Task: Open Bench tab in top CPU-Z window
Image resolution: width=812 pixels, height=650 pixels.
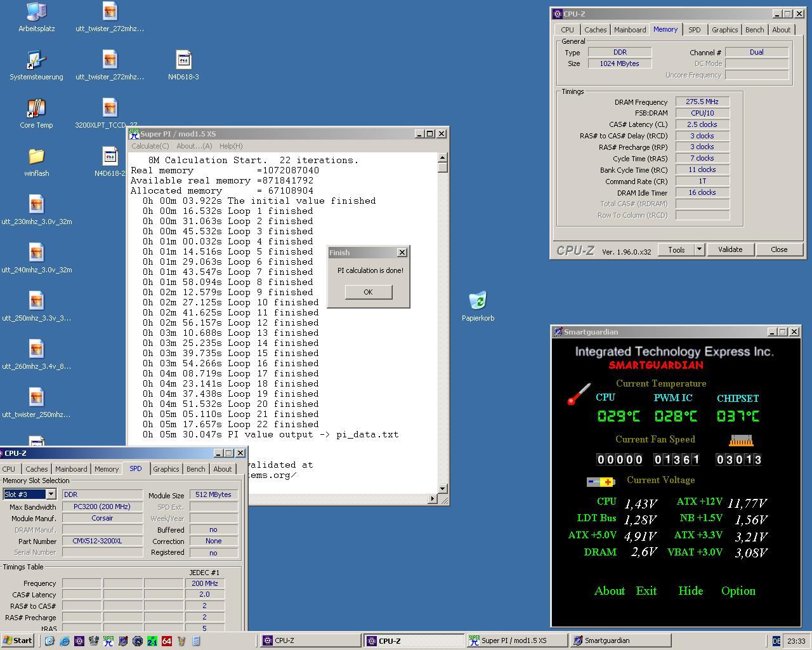Action: point(754,30)
